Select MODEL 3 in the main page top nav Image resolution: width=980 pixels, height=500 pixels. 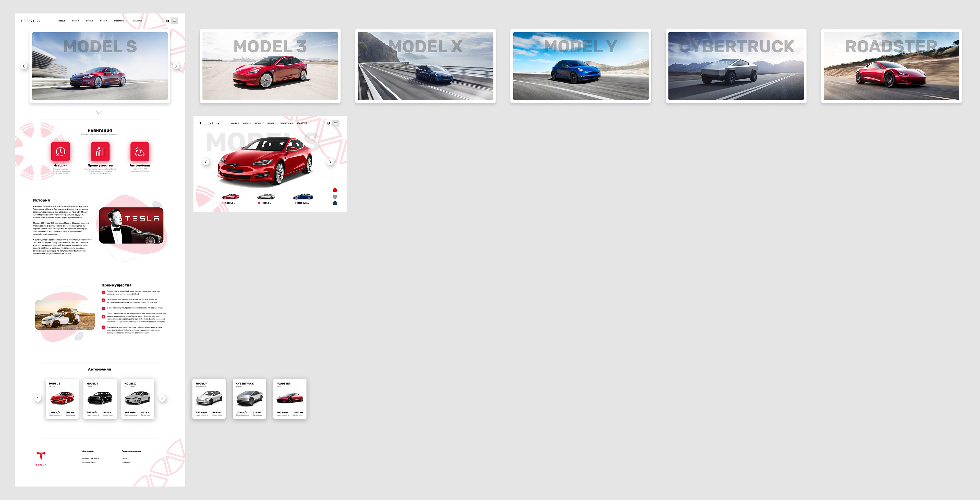tap(75, 21)
